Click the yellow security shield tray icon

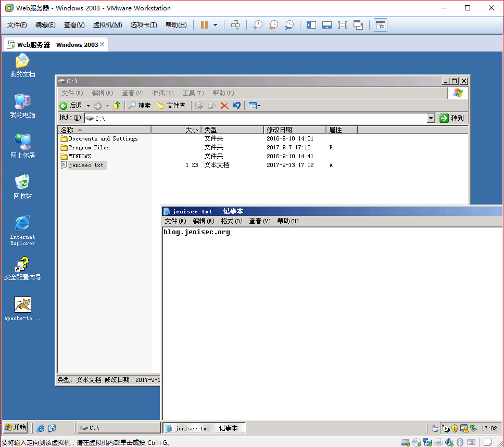455,428
